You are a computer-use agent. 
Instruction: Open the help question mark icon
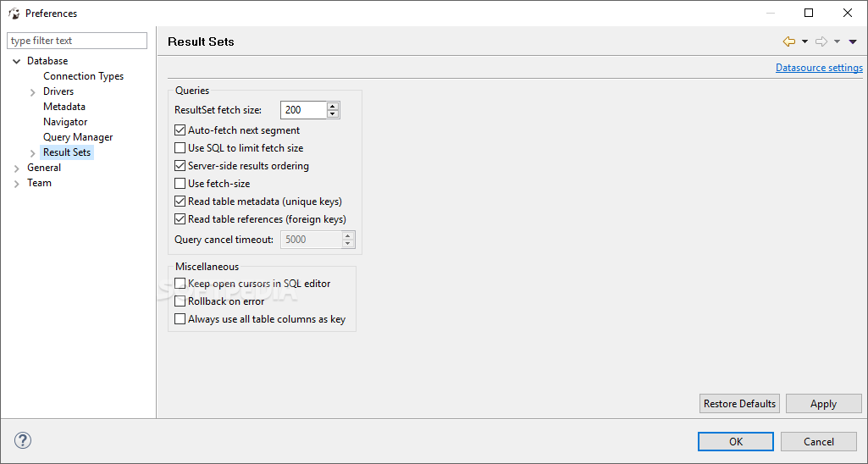[23, 440]
